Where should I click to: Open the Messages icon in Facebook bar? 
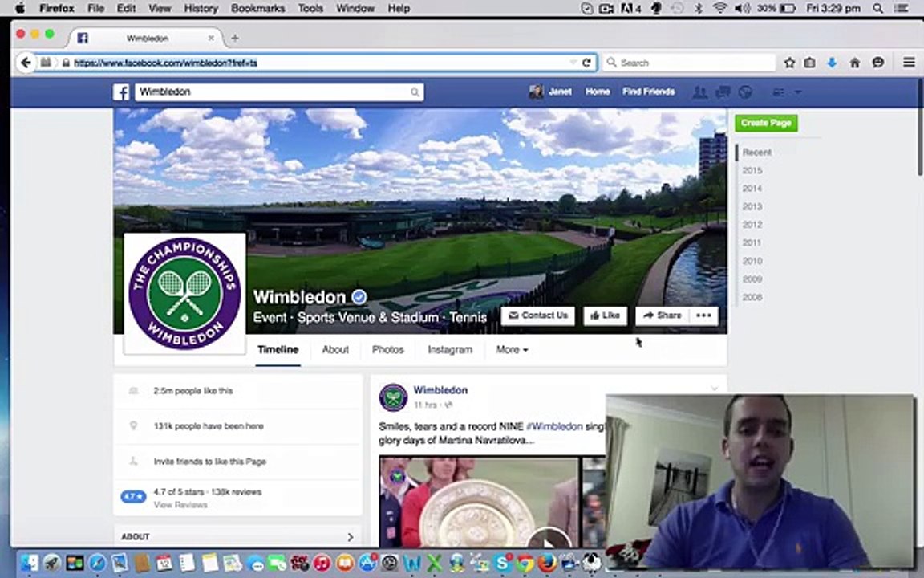723,92
